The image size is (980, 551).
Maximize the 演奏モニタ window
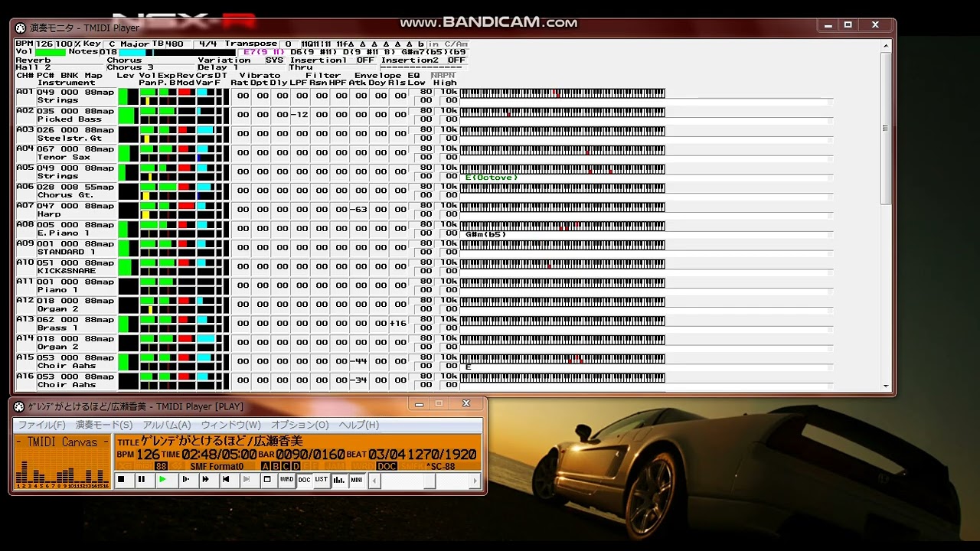pyautogui.click(x=848, y=25)
